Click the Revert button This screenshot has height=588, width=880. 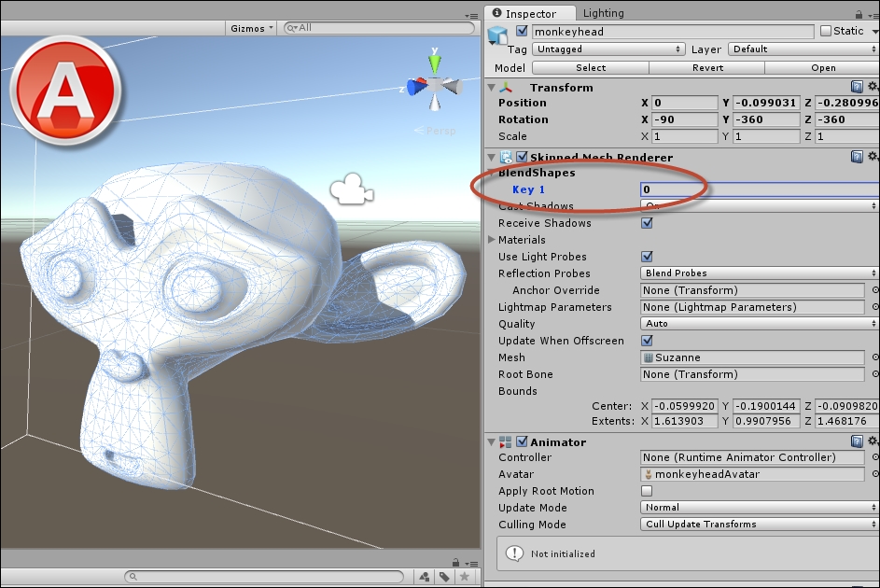click(x=707, y=67)
